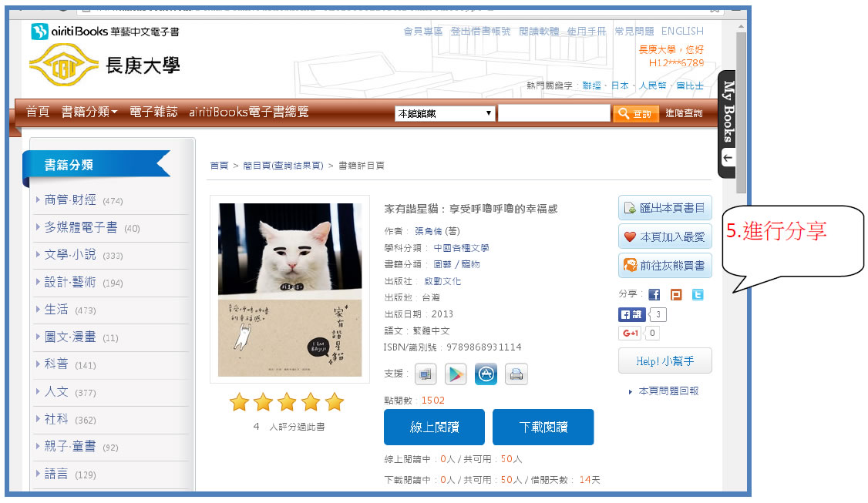This screenshot has height=503, width=868.
Task: Click the G+1 button
Action: point(631,333)
